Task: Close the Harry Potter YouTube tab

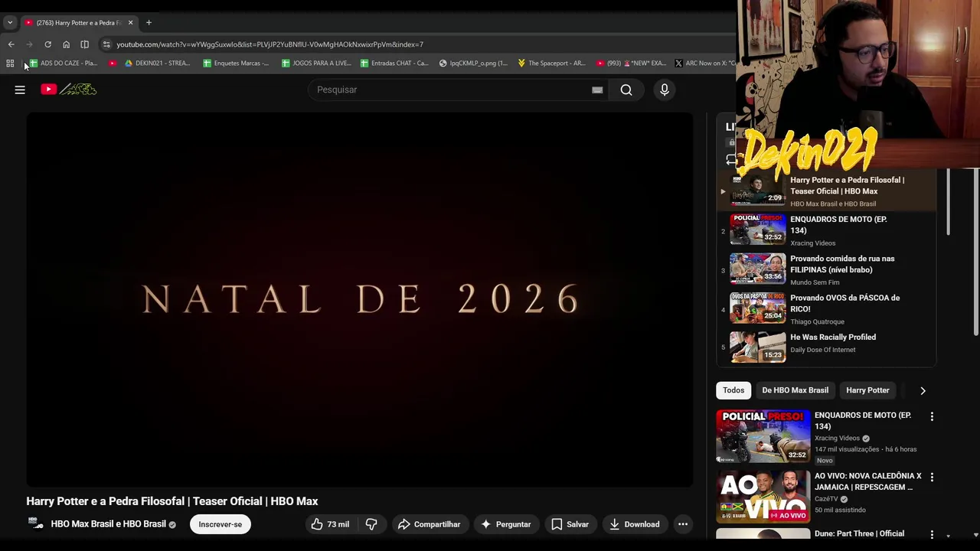Action: [130, 22]
